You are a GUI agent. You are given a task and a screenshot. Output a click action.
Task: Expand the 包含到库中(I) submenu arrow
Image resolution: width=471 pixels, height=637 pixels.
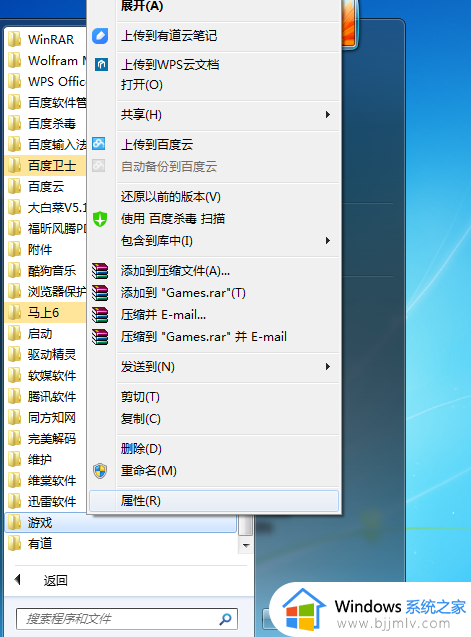[328, 240]
